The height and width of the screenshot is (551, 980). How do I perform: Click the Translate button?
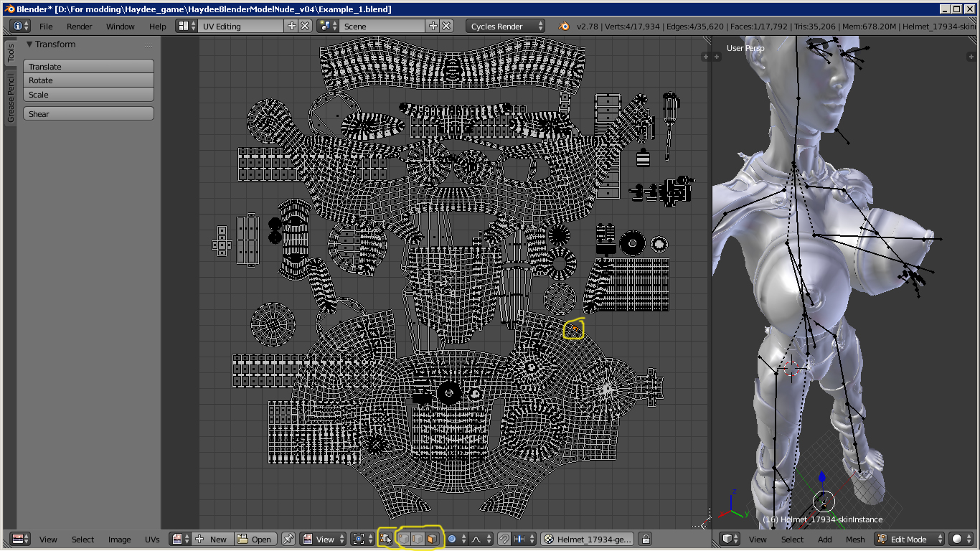89,67
